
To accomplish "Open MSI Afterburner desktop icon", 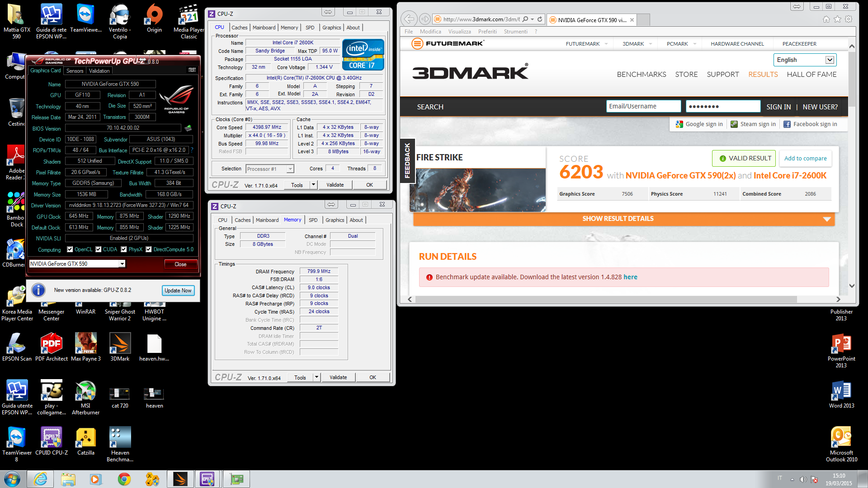I will [85, 398].
